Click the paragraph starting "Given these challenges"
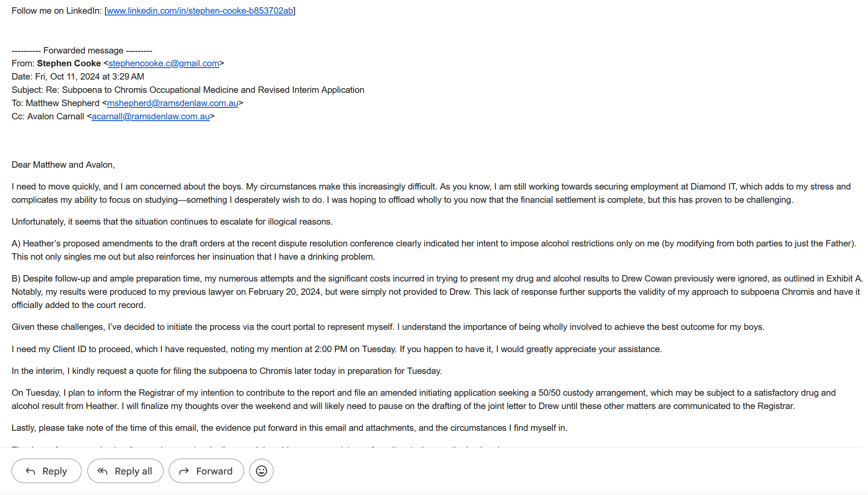This screenshot has height=495, width=868. (x=388, y=327)
